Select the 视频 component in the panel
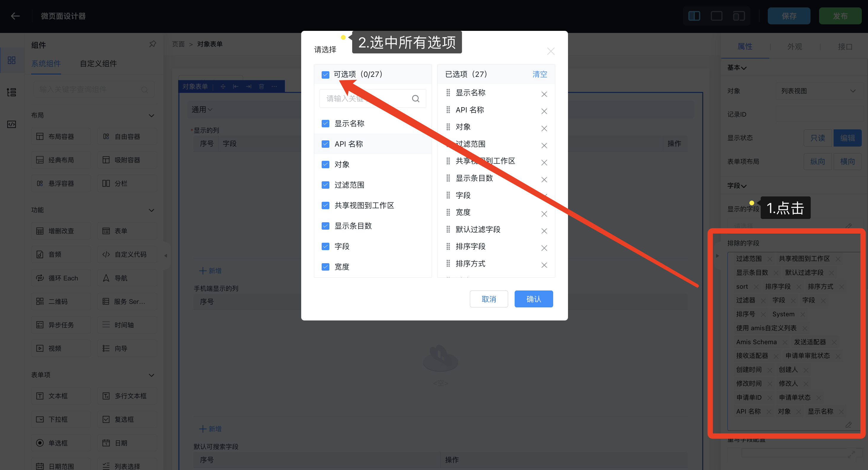This screenshot has width=868, height=470. (x=61, y=348)
